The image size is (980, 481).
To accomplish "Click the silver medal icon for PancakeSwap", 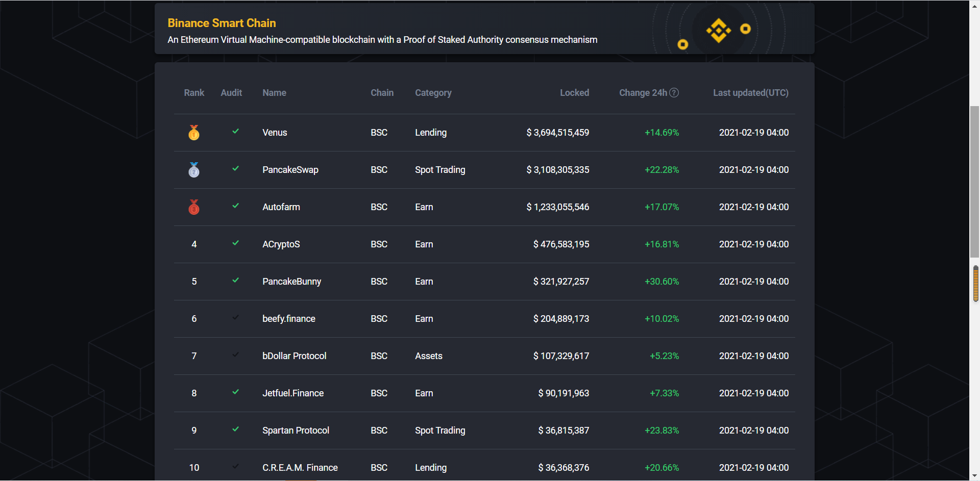I will click(x=194, y=170).
